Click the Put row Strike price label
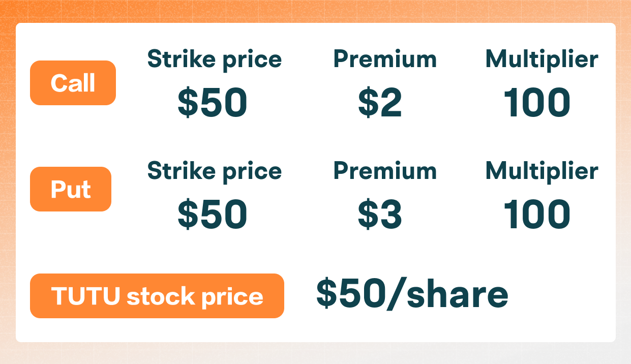The image size is (631, 364). pos(214,171)
